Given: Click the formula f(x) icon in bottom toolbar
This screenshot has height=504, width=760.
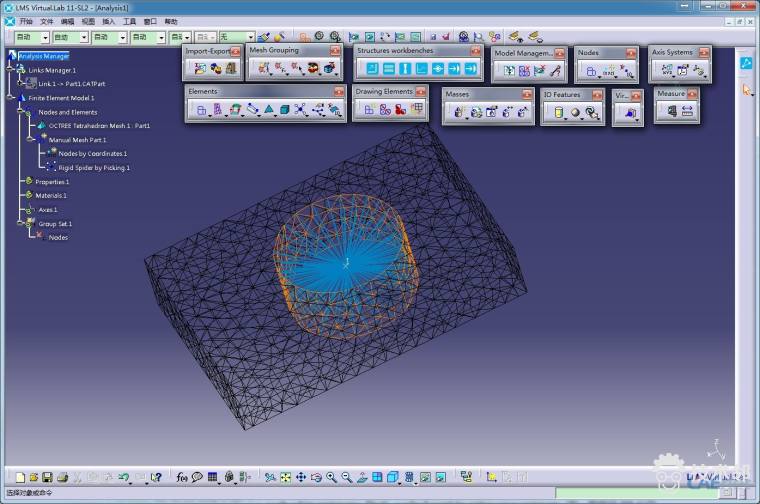Looking at the screenshot, I should click(182, 478).
